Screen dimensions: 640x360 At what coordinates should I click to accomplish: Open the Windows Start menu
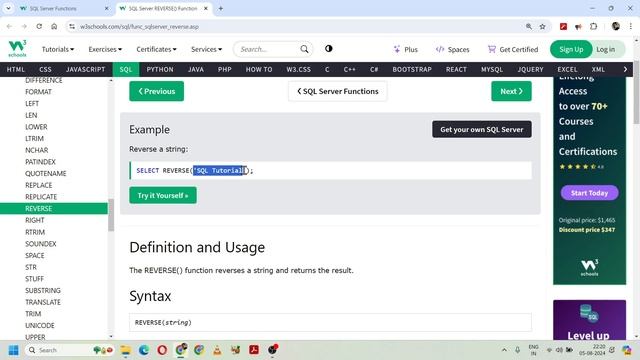(13, 350)
